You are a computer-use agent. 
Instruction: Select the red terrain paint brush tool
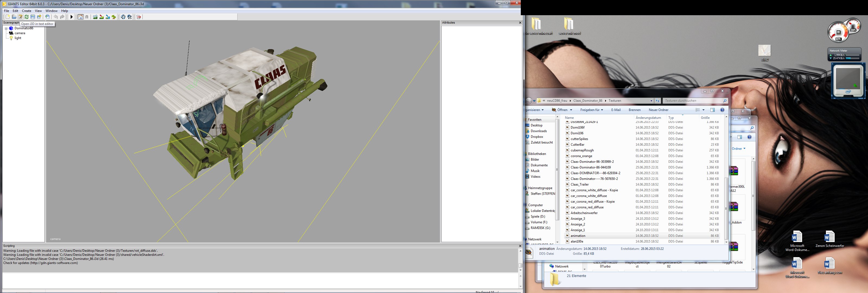coord(101,17)
